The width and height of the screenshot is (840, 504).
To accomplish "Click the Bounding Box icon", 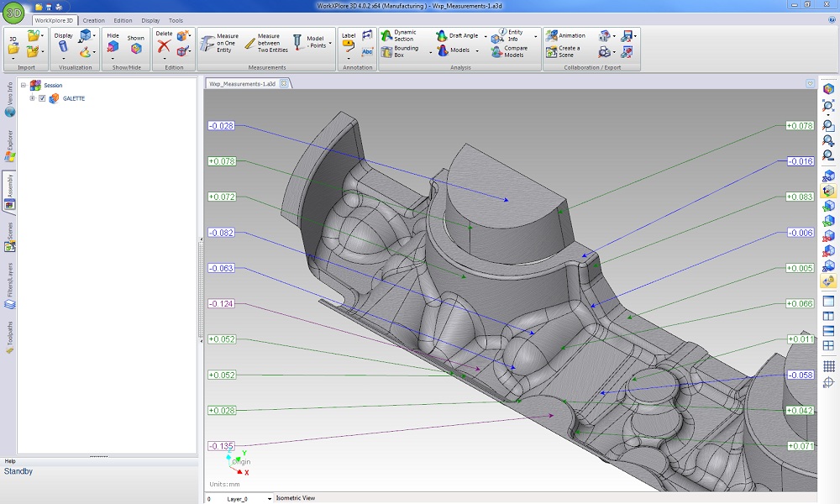I will tap(386, 51).
